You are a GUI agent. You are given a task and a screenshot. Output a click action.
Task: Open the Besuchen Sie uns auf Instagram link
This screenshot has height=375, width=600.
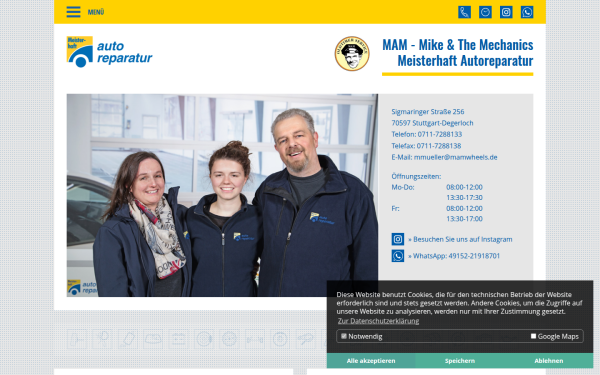tap(460, 240)
